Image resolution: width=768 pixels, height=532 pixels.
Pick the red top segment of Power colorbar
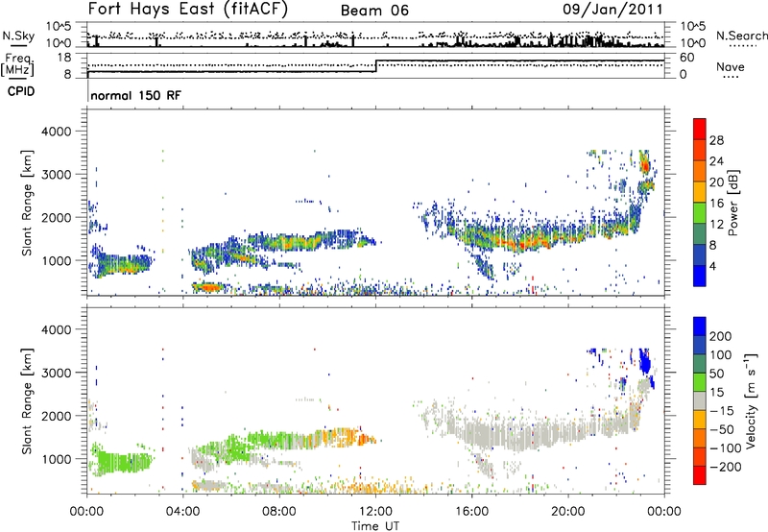click(x=700, y=129)
